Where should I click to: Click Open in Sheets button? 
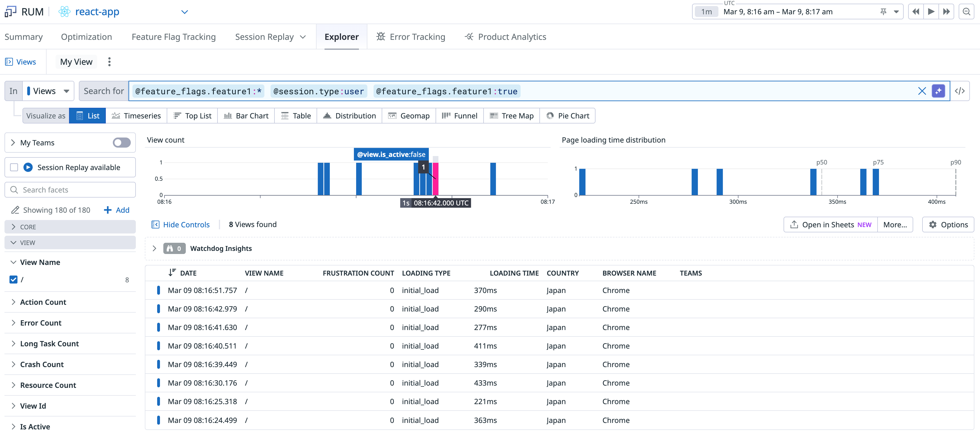830,225
